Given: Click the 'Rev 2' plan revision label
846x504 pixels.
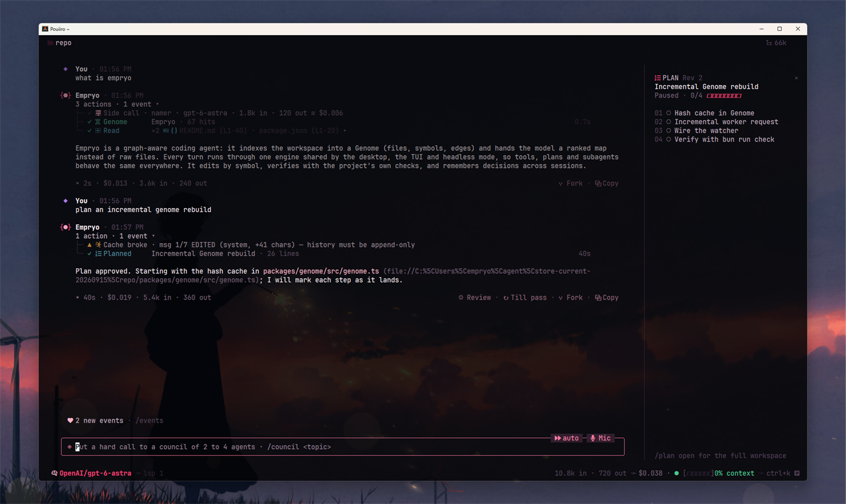Looking at the screenshot, I should [692, 78].
